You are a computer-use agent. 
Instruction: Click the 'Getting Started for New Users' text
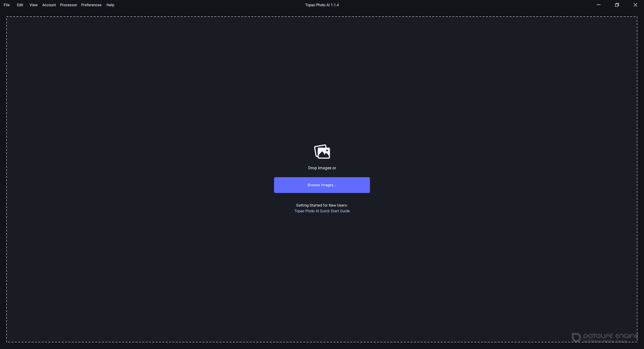[x=322, y=205]
